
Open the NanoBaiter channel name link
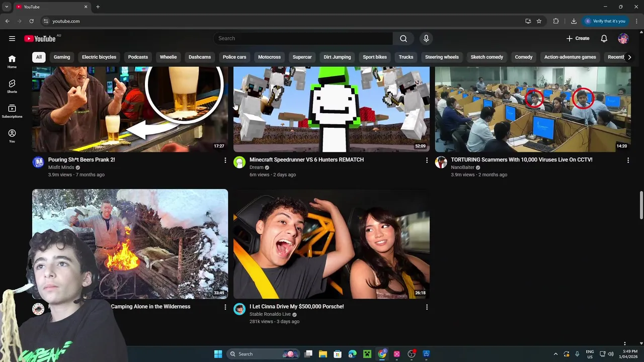click(x=462, y=167)
